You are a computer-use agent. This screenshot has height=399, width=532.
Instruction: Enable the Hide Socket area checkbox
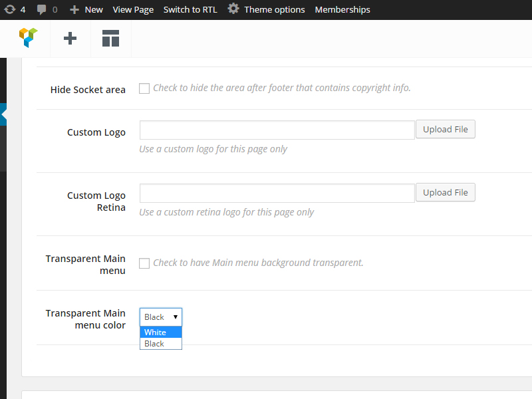144,88
